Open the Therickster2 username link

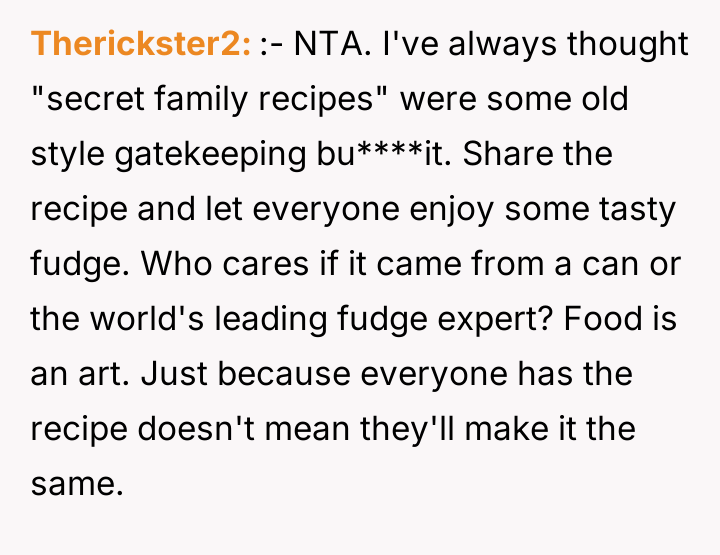[140, 44]
